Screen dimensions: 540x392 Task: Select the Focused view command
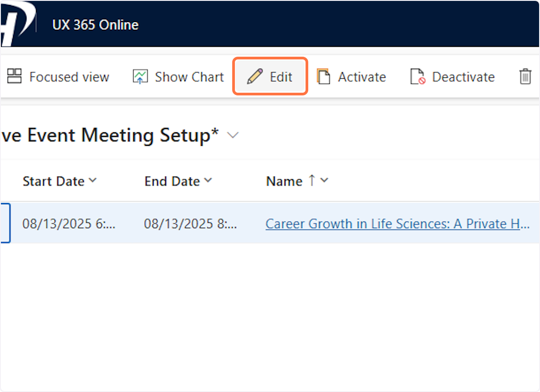click(69, 77)
